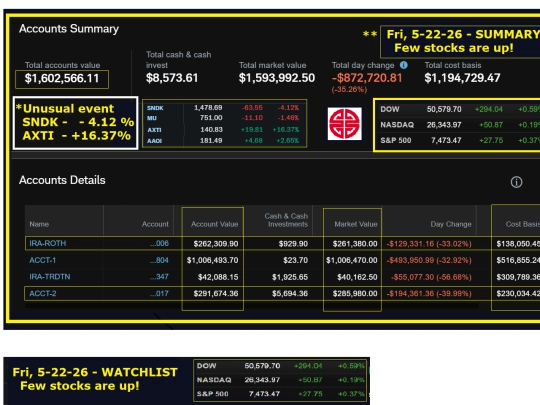Sort by the Day Change column header

coord(451,224)
